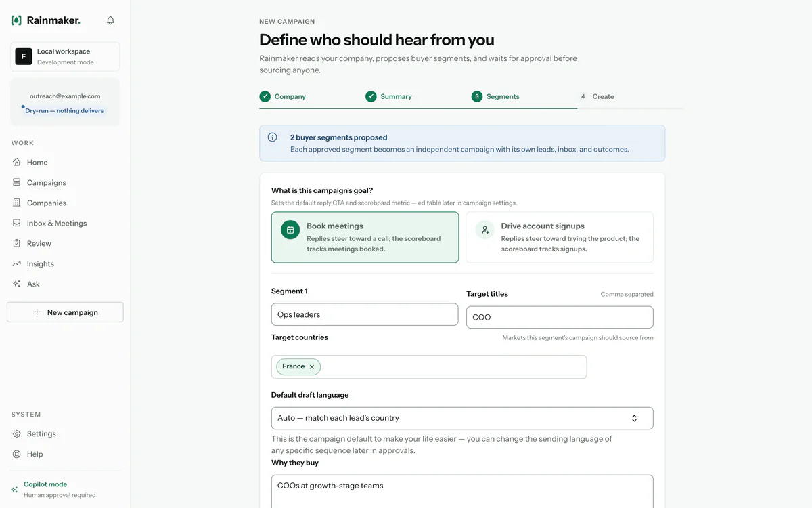Image resolution: width=812 pixels, height=508 pixels.
Task: Click the workspace avatar letter F
Action: click(24, 56)
